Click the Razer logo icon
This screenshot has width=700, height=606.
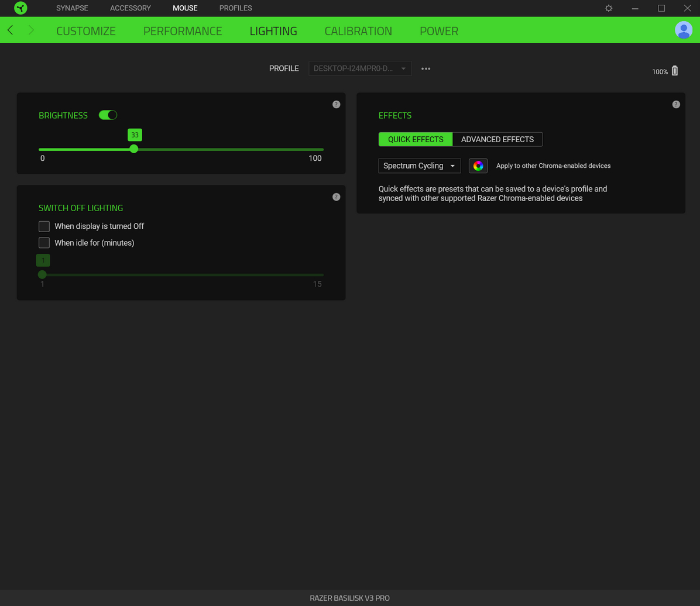(x=20, y=8)
